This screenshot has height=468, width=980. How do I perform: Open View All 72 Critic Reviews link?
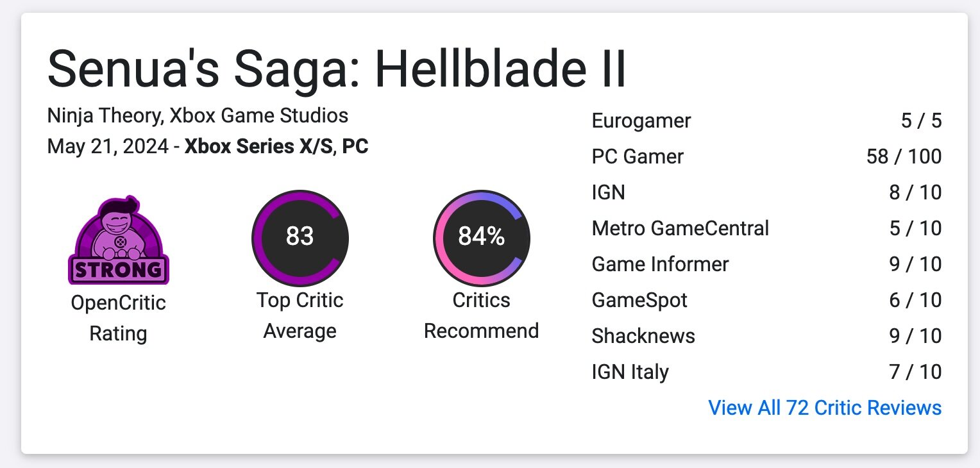tap(825, 408)
